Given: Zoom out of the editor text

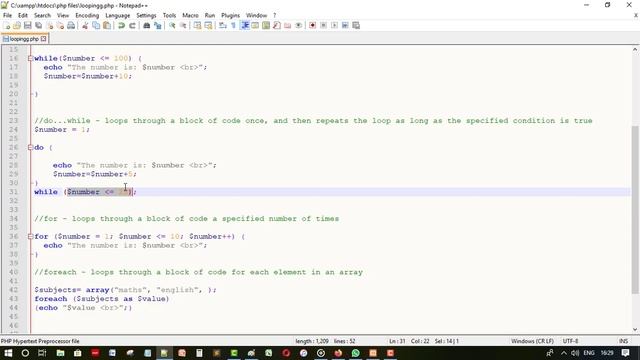Looking at the screenshot, I should pyautogui.click(x=183, y=25).
